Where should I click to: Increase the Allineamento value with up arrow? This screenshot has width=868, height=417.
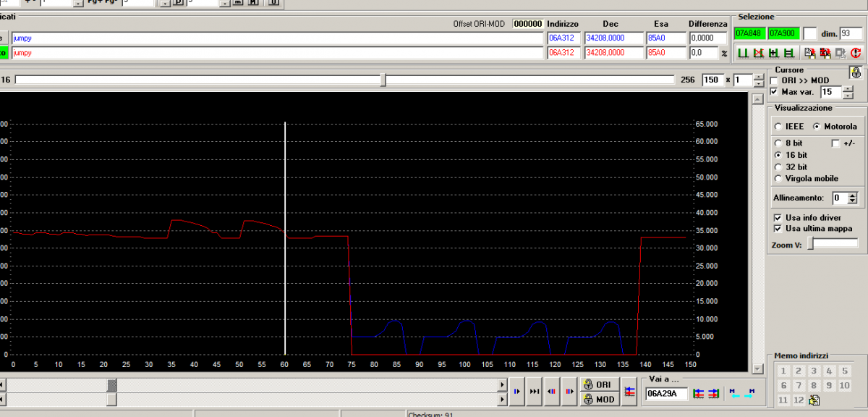click(852, 194)
